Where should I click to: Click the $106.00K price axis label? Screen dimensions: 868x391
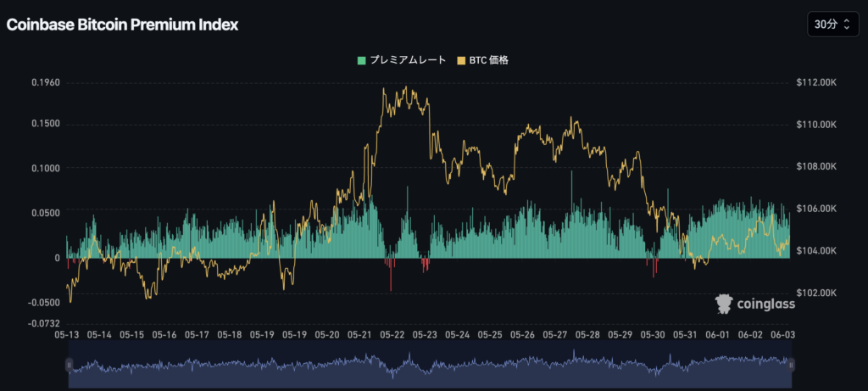[816, 209]
